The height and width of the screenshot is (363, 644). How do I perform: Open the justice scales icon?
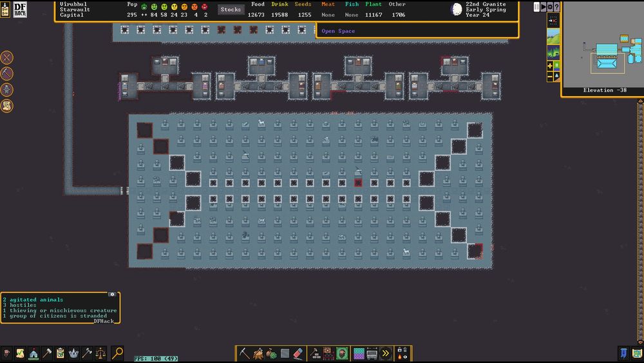[x=100, y=353]
